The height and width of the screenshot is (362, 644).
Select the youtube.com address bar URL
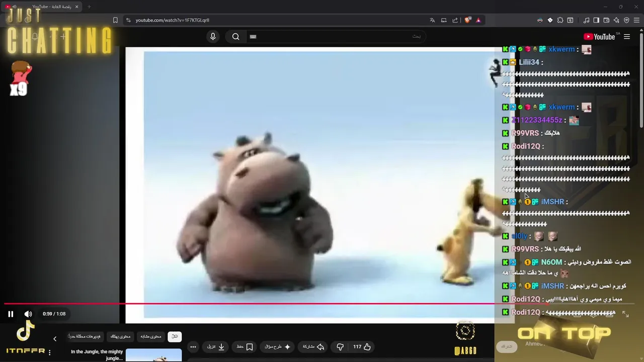click(x=172, y=20)
